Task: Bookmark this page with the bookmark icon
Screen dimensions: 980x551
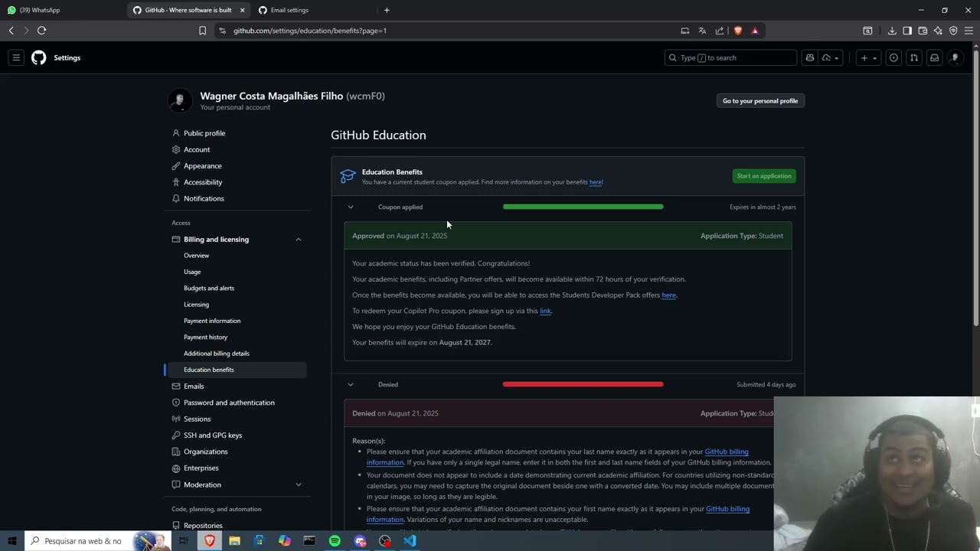Action: point(202,31)
